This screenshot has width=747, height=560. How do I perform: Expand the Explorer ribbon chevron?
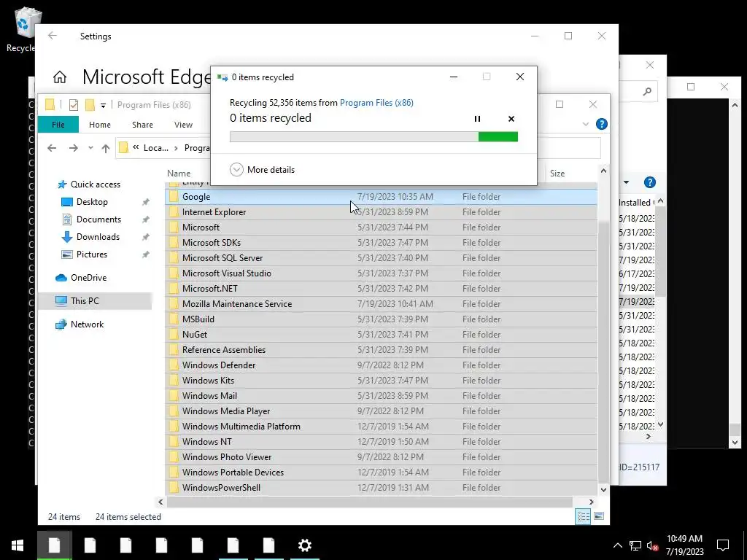586,124
